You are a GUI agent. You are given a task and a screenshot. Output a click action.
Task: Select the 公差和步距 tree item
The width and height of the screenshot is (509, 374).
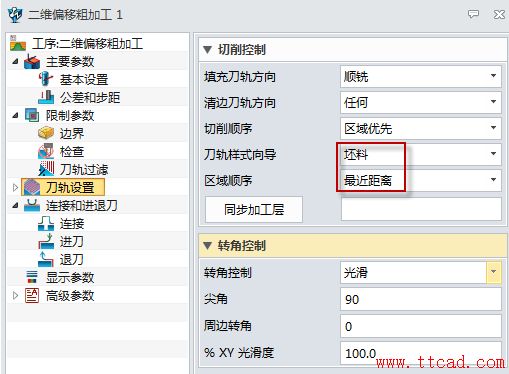[x=90, y=97]
